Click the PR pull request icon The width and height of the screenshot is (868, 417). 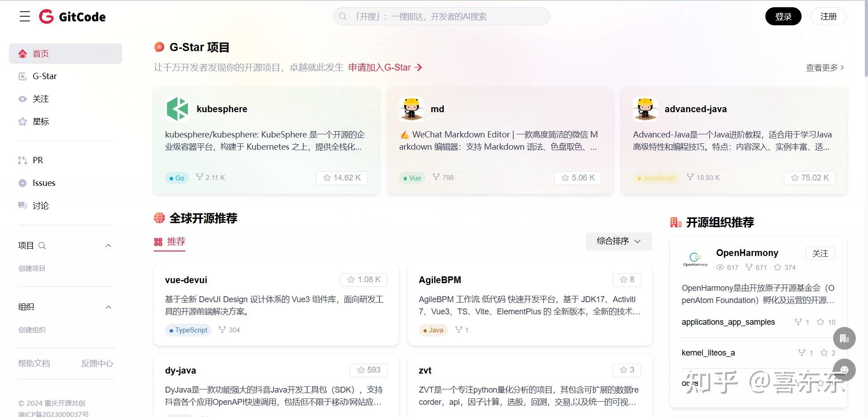23,161
